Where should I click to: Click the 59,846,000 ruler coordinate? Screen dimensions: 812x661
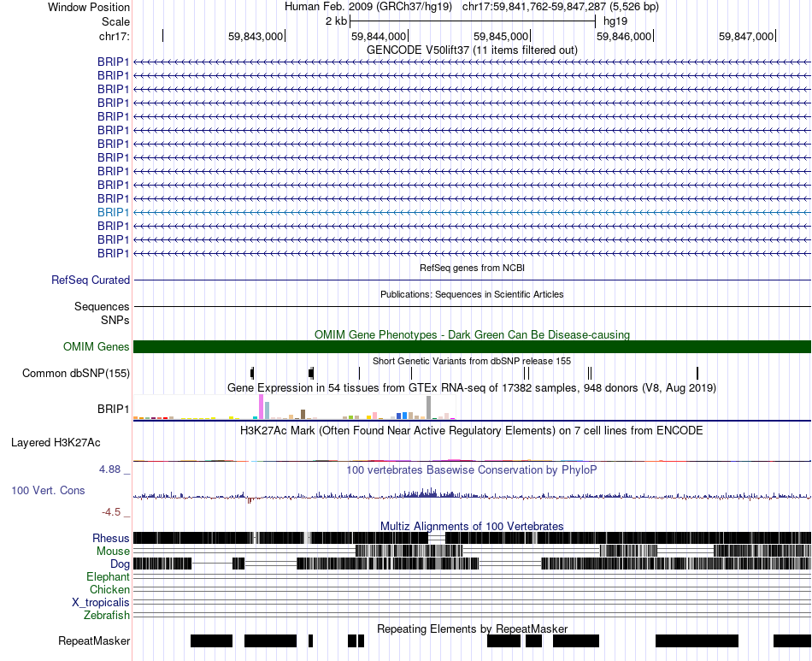(x=624, y=36)
